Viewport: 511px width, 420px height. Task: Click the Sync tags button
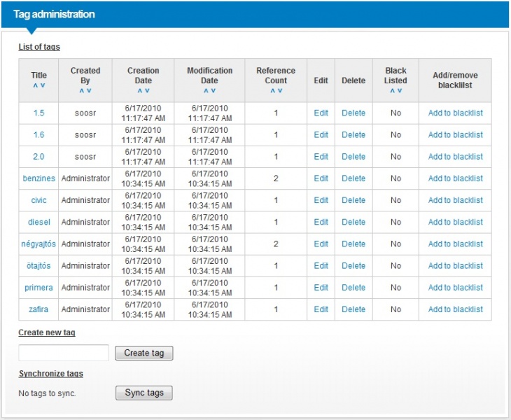(x=144, y=393)
